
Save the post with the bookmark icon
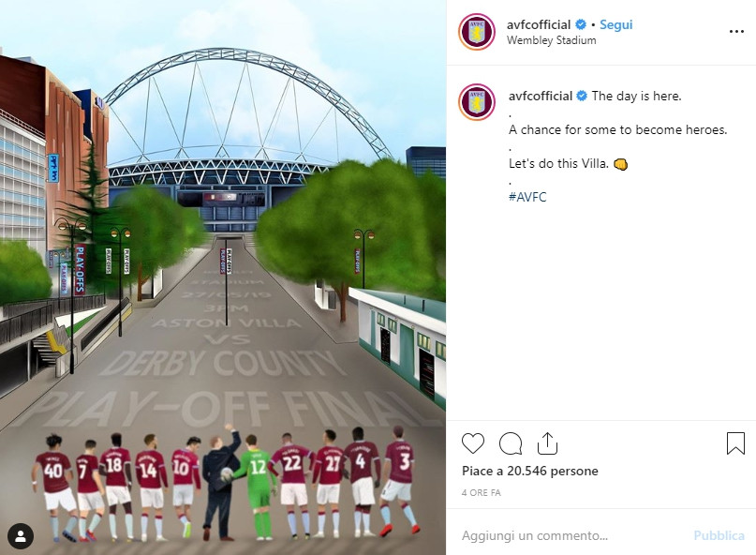coord(735,443)
